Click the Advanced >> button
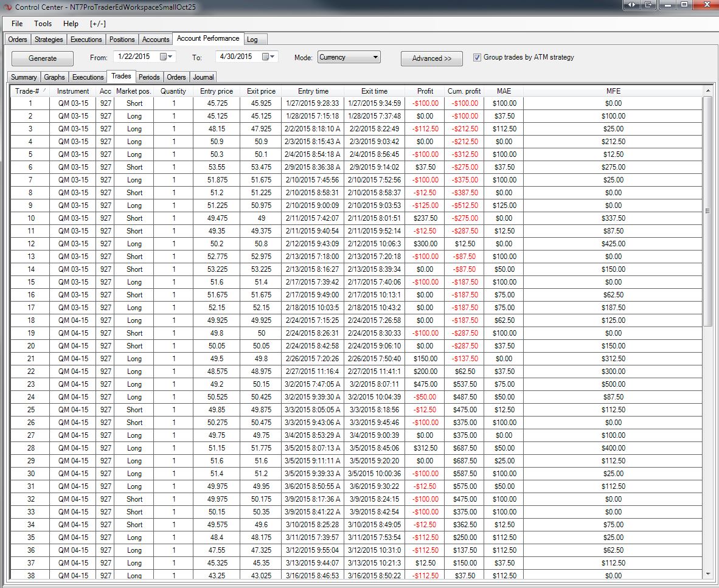The width and height of the screenshot is (719, 588). (431, 58)
